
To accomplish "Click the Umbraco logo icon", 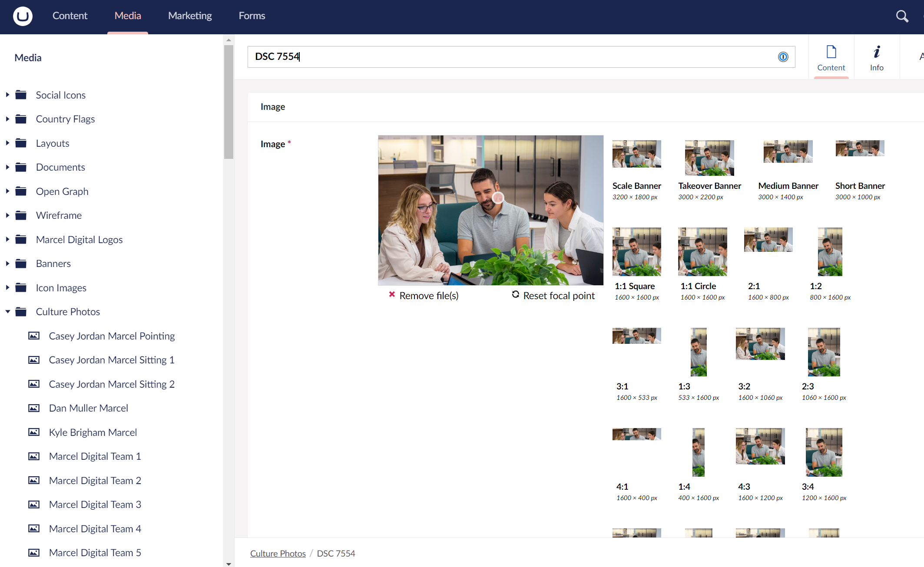I will (23, 16).
